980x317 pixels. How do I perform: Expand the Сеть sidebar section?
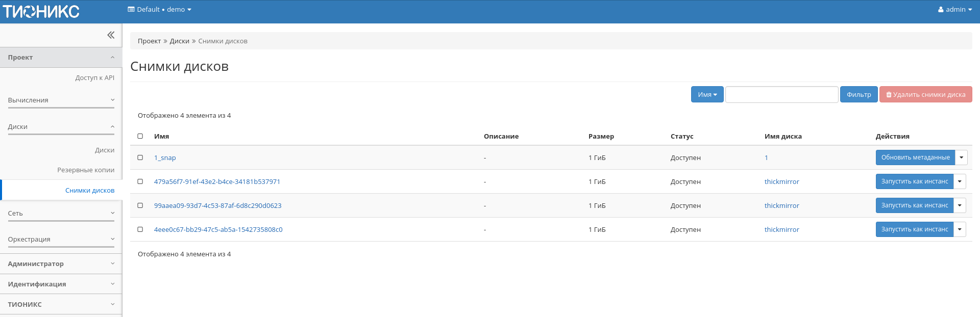[61, 214]
